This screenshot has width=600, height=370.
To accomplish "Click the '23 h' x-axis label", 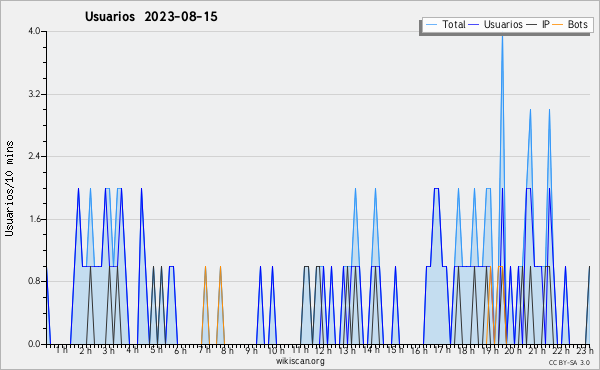I will click(585, 351).
